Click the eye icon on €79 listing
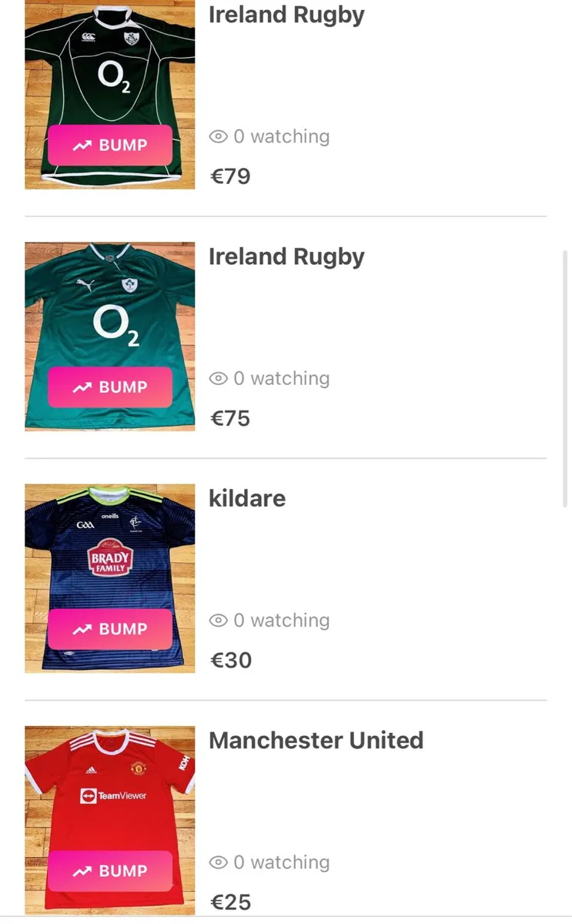The image size is (572, 924). pos(219,137)
